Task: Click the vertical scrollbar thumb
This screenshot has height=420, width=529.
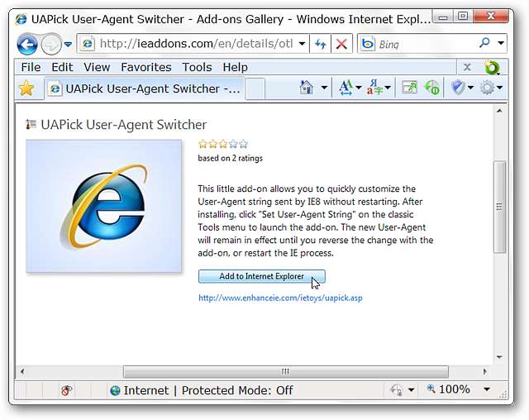Action: [x=499, y=207]
